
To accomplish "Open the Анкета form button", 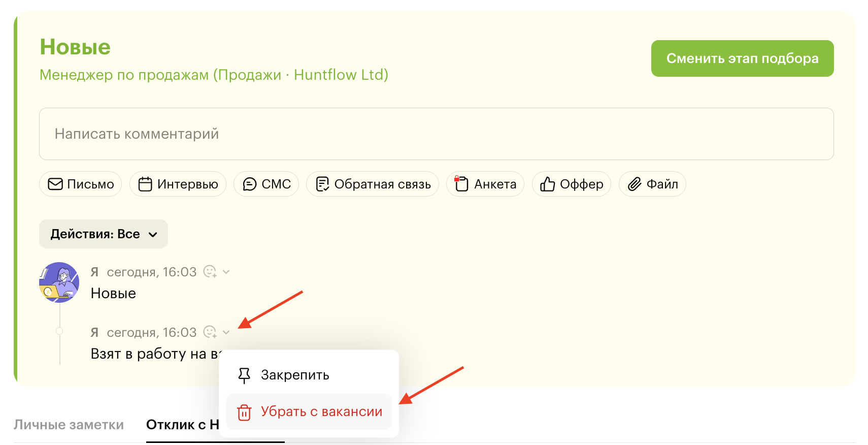I will pos(485,184).
